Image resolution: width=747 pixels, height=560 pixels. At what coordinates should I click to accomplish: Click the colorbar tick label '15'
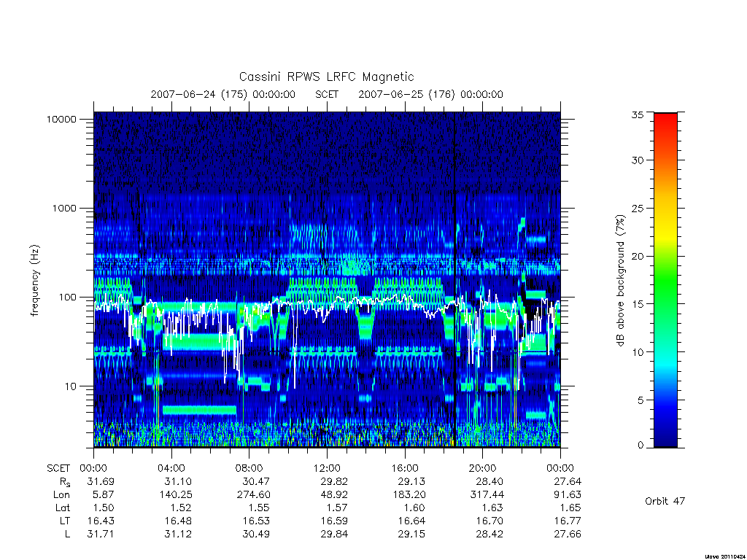tap(637, 304)
